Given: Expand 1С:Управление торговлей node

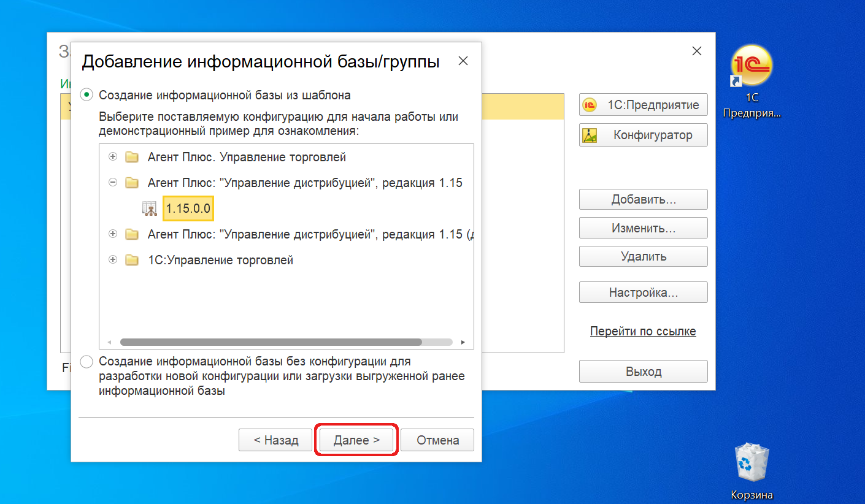Looking at the screenshot, I should tap(112, 260).
